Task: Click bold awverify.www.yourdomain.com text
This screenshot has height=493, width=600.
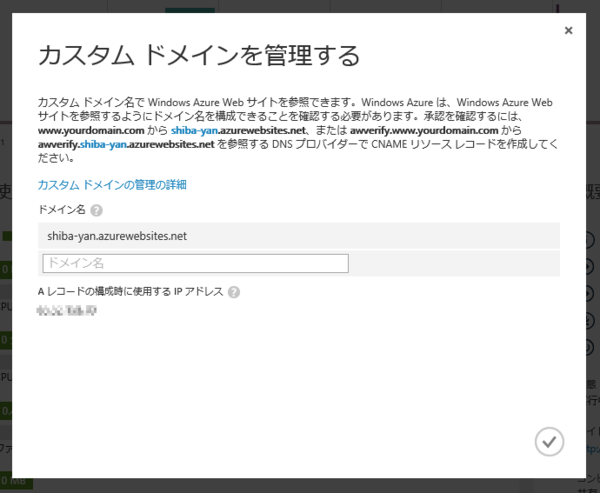Action: tap(424, 131)
